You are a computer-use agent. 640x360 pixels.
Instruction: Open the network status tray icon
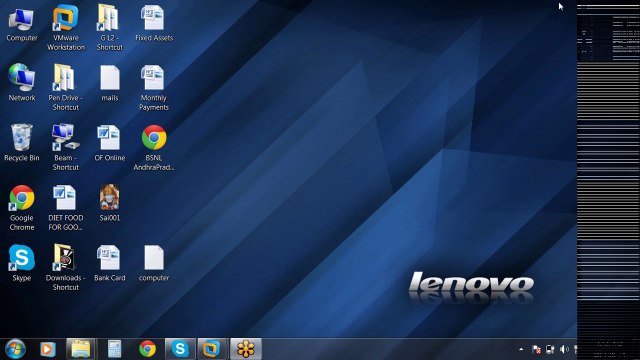click(x=550, y=349)
